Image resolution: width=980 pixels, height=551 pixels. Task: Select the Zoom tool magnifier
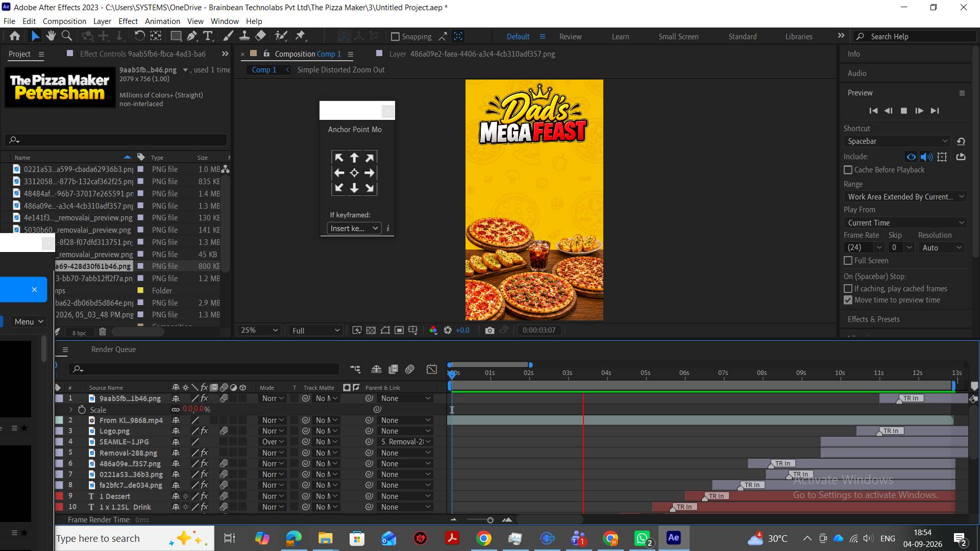pos(66,36)
